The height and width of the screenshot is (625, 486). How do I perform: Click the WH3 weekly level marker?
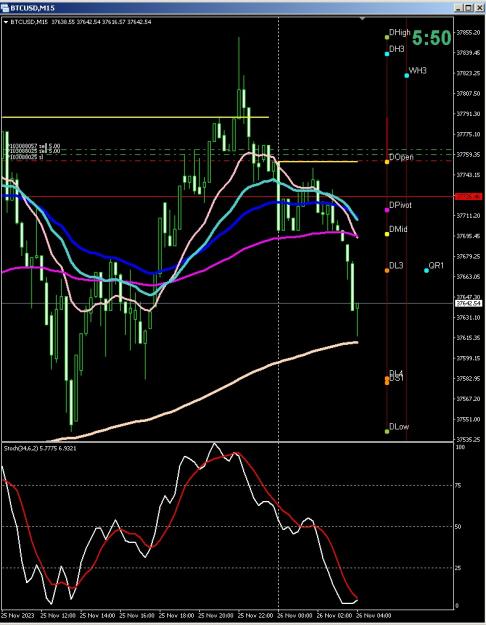(407, 75)
